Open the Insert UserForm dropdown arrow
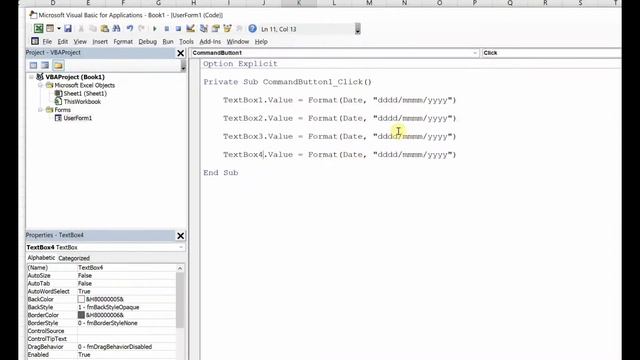 pyautogui.click(x=59, y=29)
